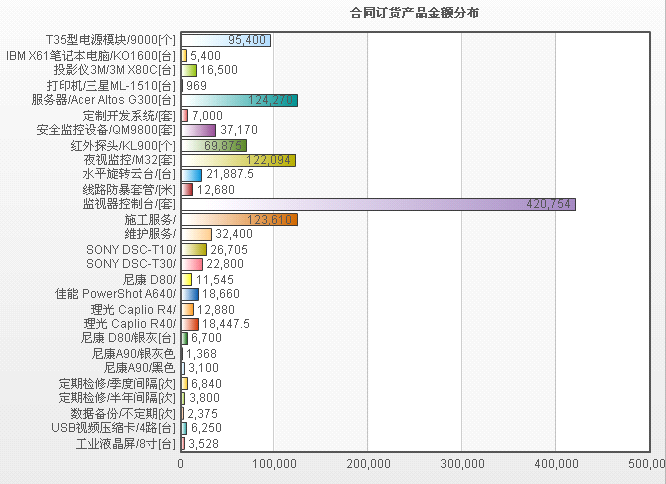The width and height of the screenshot is (666, 484).
Task: Click the 300,000 tick on the x-axis
Action: click(462, 463)
